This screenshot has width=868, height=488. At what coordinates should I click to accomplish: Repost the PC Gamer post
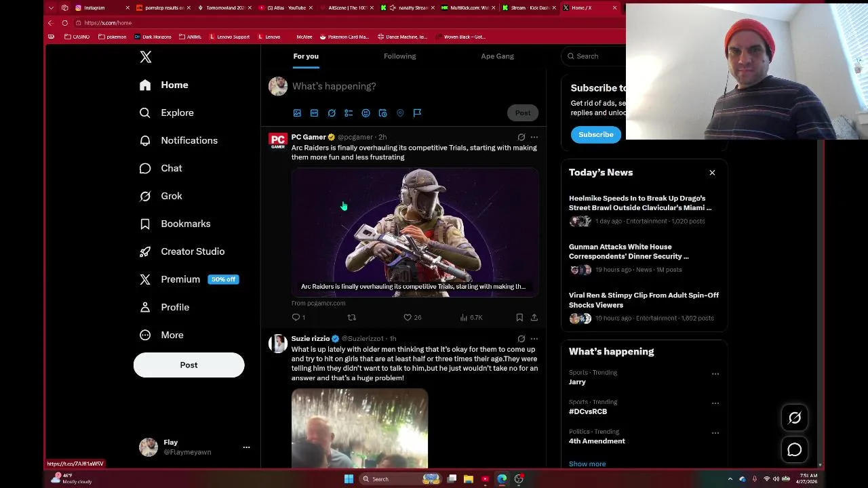pos(351,317)
